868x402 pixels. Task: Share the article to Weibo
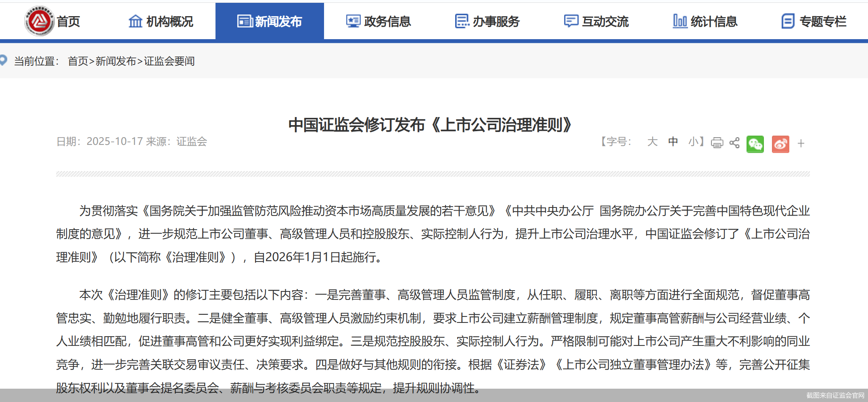[x=780, y=144]
